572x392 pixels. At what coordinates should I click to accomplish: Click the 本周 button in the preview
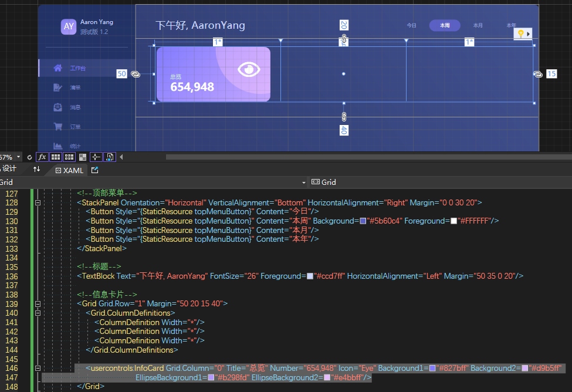pyautogui.click(x=444, y=25)
